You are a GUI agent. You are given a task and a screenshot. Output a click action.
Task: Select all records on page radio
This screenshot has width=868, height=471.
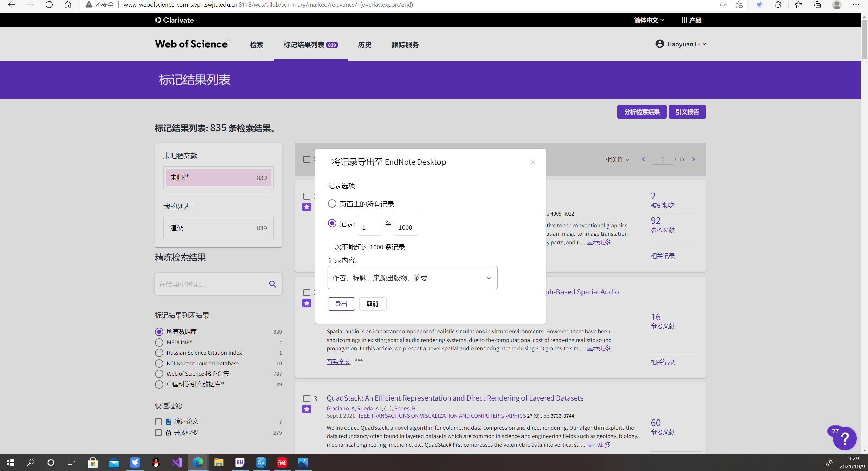pyautogui.click(x=332, y=204)
